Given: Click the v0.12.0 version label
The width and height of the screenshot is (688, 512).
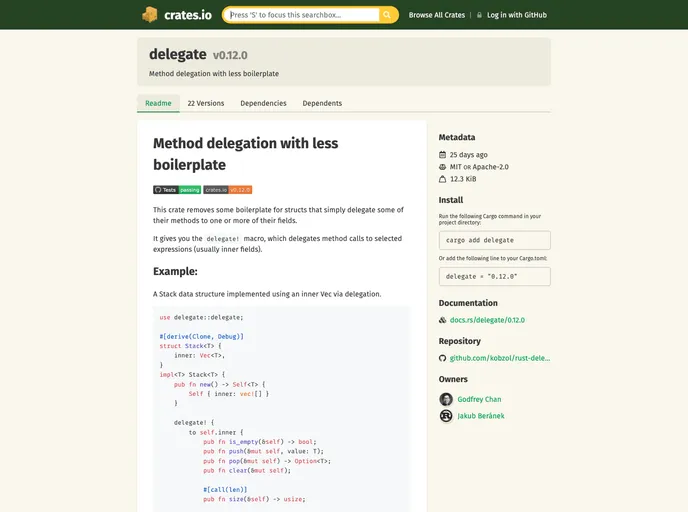Looking at the screenshot, I should click(x=230, y=55).
